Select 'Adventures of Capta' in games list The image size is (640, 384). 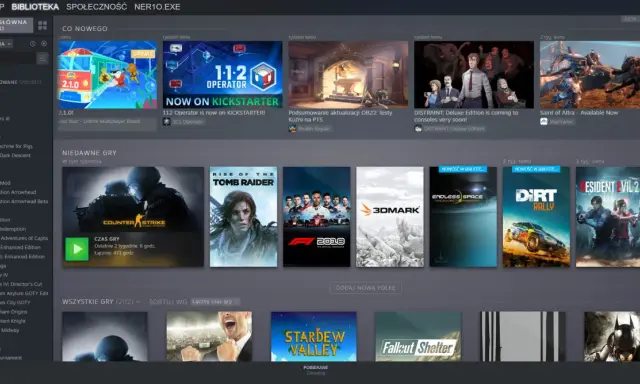(x=24, y=238)
